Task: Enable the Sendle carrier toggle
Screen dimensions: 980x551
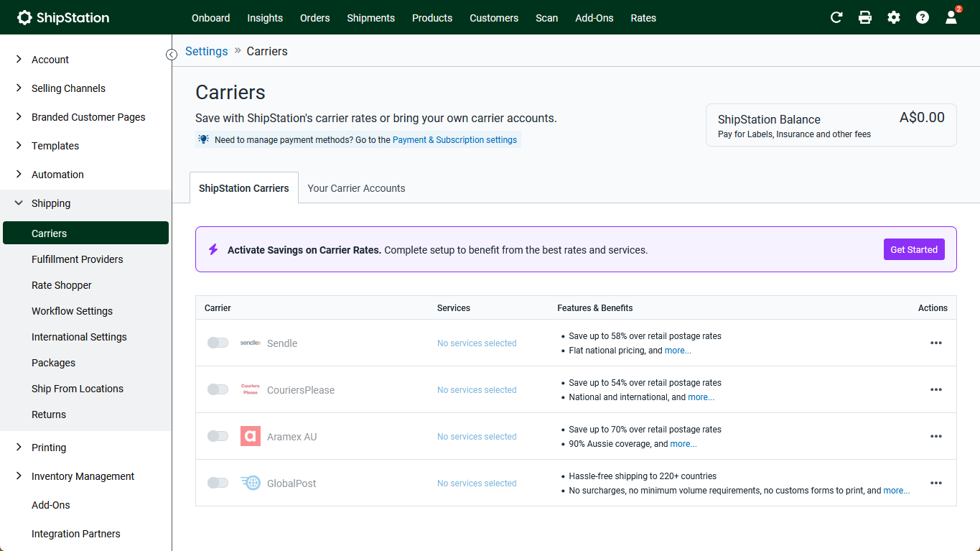Action: 218,343
